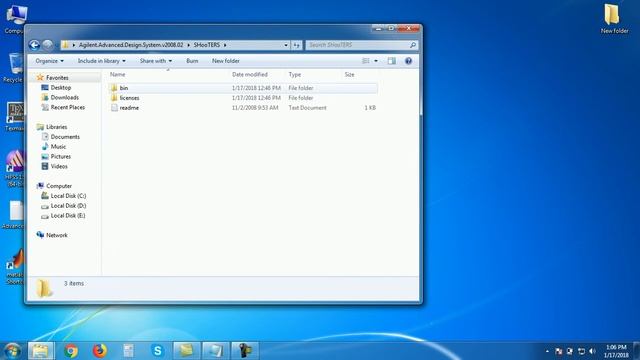The height and width of the screenshot is (360, 640).
Task: Show hidden system tray icons
Action: [x=547, y=351]
